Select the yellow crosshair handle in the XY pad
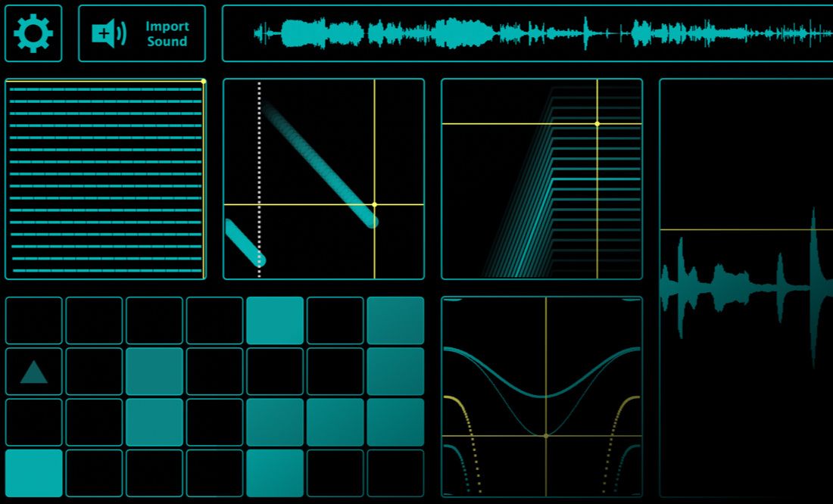This screenshot has height=504, width=833. tap(376, 204)
